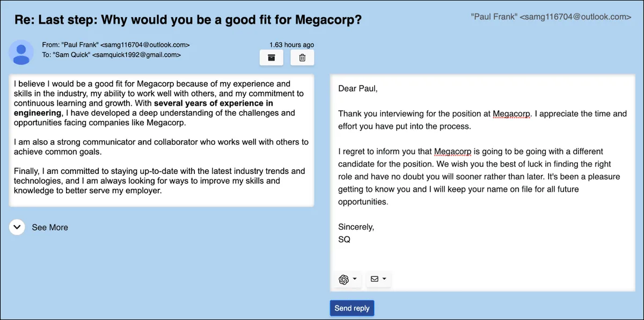Click the From line with Paul Frank's address

click(116, 45)
